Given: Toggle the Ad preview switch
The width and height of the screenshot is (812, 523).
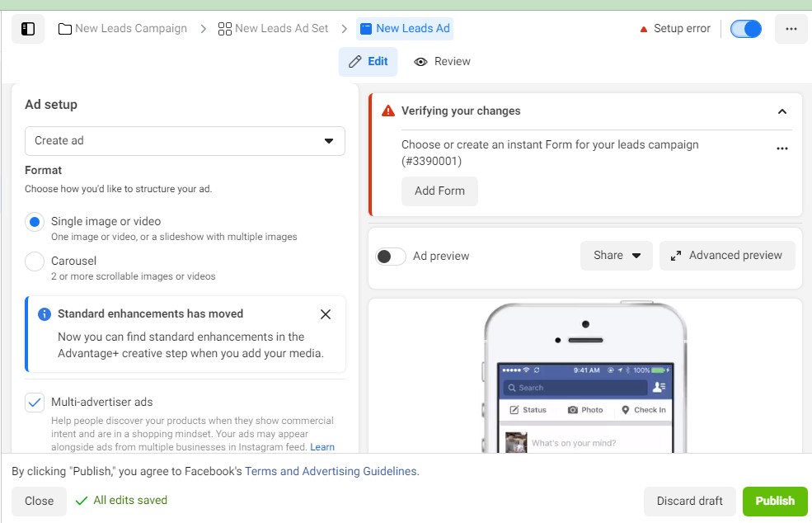Looking at the screenshot, I should coord(391,256).
